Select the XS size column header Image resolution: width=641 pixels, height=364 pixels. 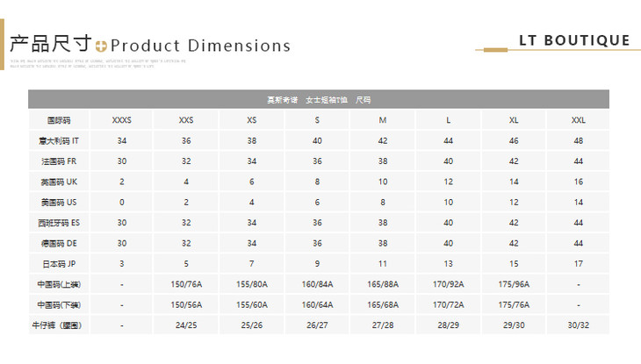point(252,120)
